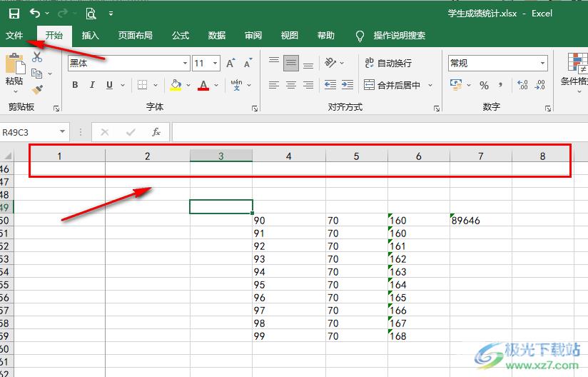588x377 pixels.
Task: Open the undo history dropdown arrow
Action: coord(47,14)
